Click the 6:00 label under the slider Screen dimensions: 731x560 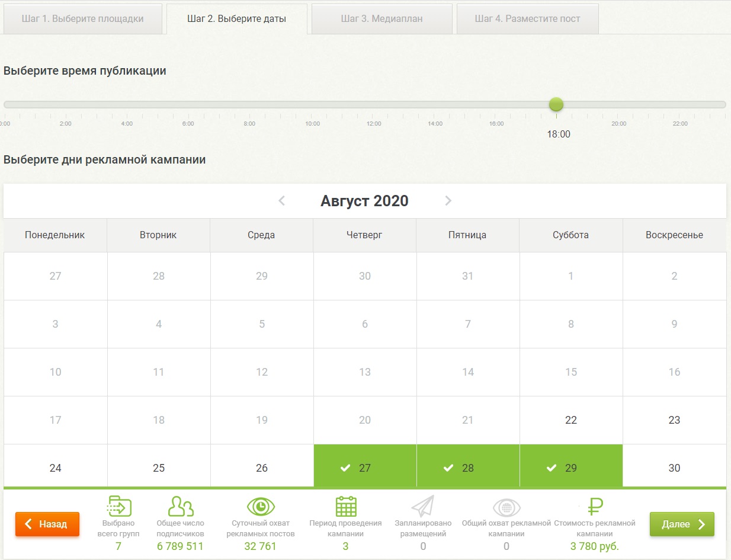188,123
